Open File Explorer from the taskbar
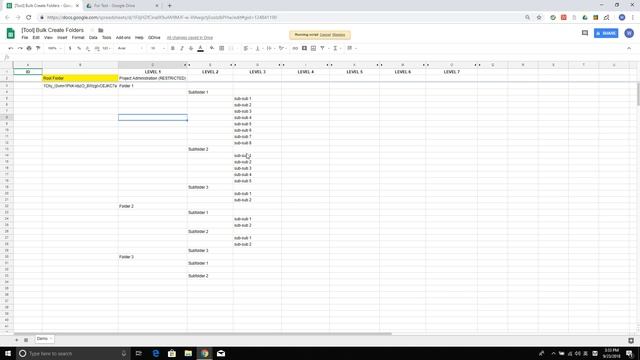 pos(188,353)
